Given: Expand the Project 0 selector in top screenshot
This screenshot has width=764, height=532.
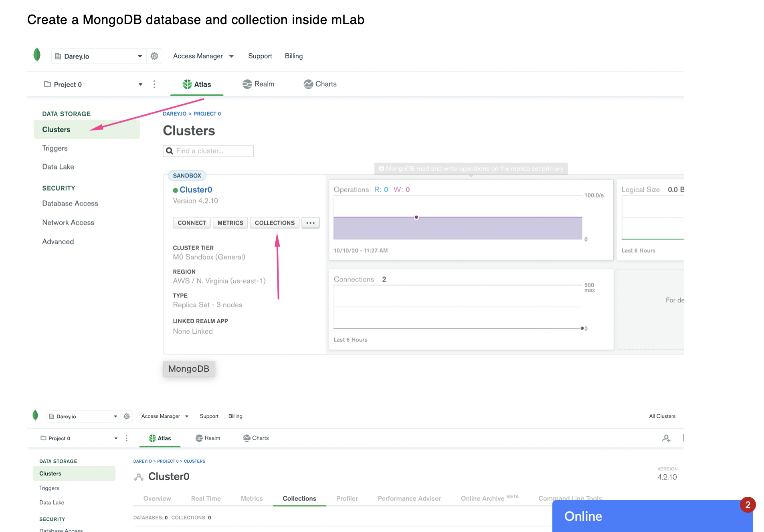Looking at the screenshot, I should click(140, 84).
